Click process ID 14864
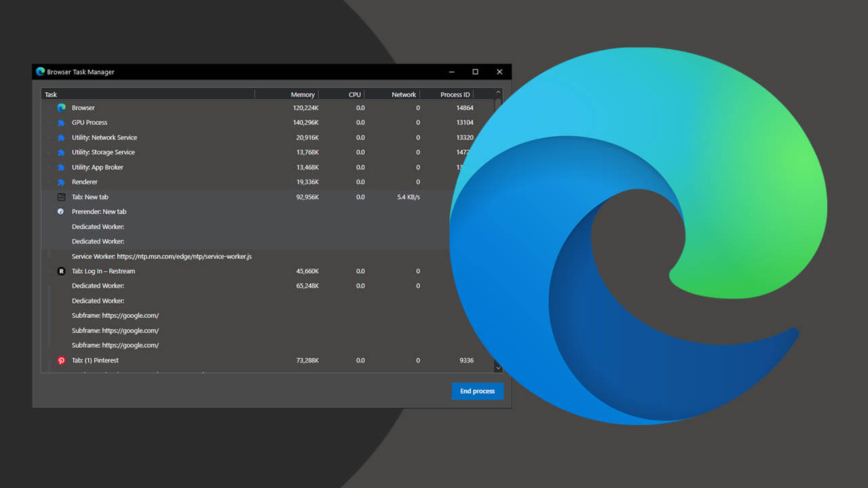Screen dimensions: 868x488 pyautogui.click(x=465, y=108)
